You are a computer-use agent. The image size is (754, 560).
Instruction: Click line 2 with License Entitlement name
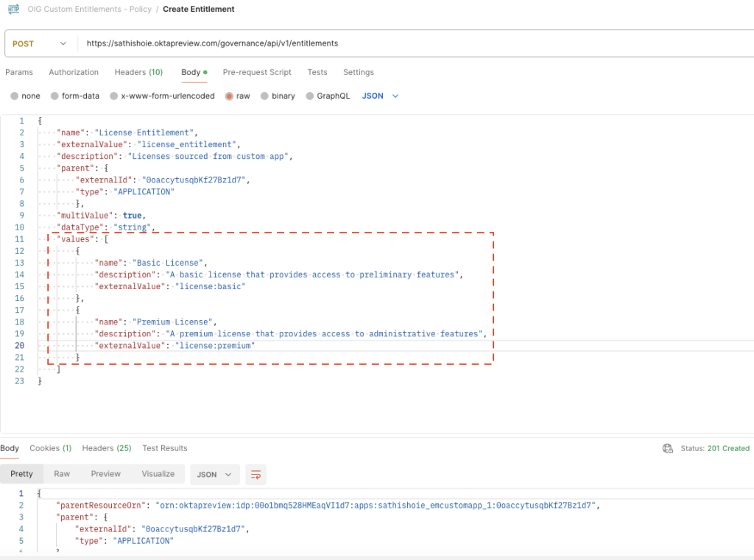tap(127, 132)
